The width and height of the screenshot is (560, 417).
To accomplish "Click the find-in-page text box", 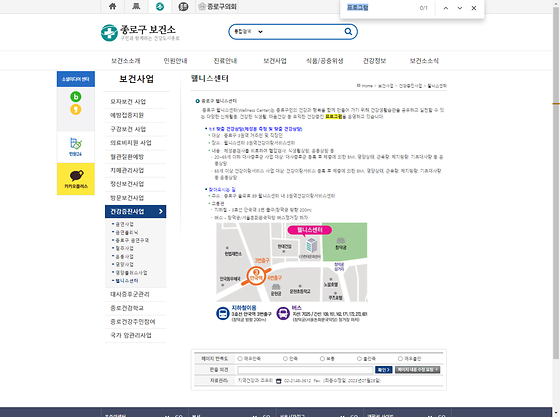I will [x=381, y=7].
